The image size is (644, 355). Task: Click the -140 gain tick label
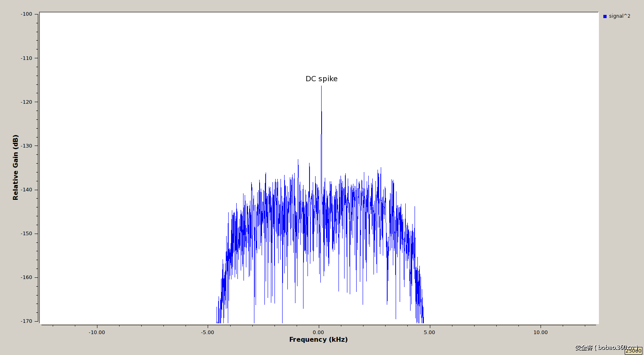click(27, 189)
